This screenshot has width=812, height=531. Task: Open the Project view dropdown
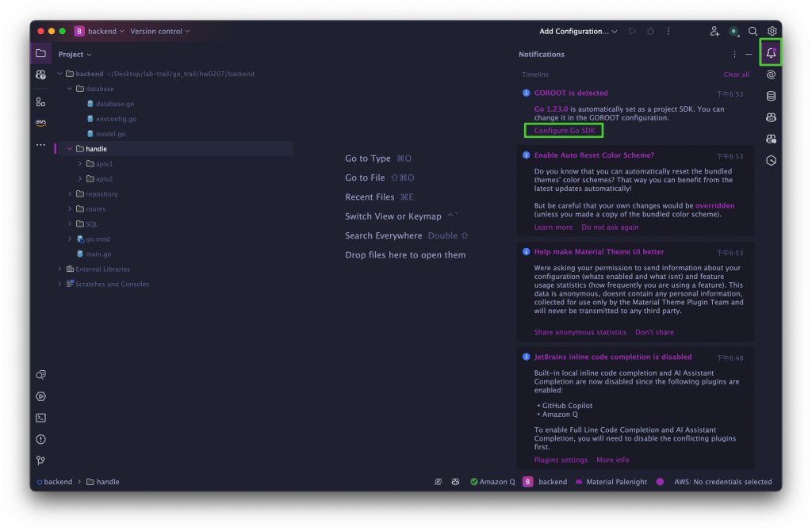point(75,55)
